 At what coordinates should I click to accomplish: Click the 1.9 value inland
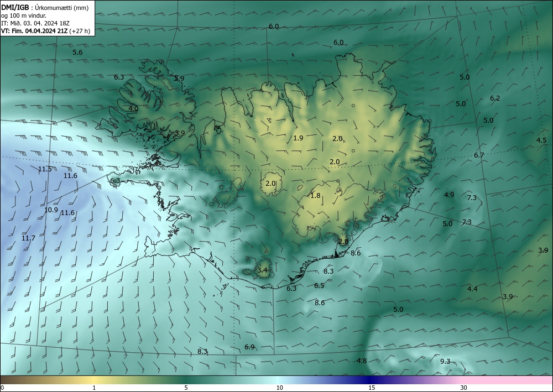[299, 138]
